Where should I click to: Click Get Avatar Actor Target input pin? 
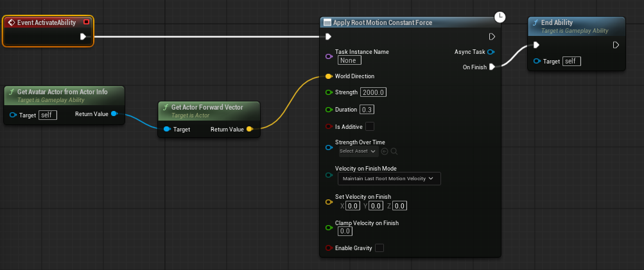[13, 115]
